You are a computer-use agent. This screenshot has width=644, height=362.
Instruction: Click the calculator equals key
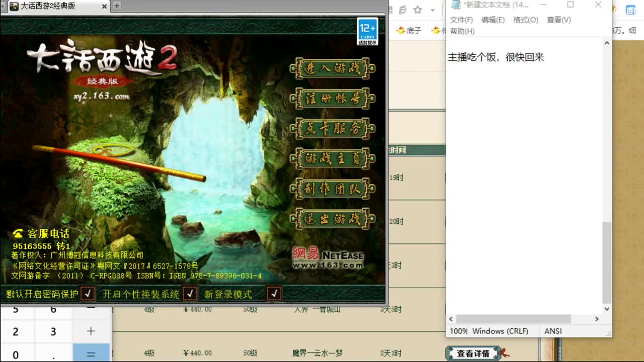(91, 352)
